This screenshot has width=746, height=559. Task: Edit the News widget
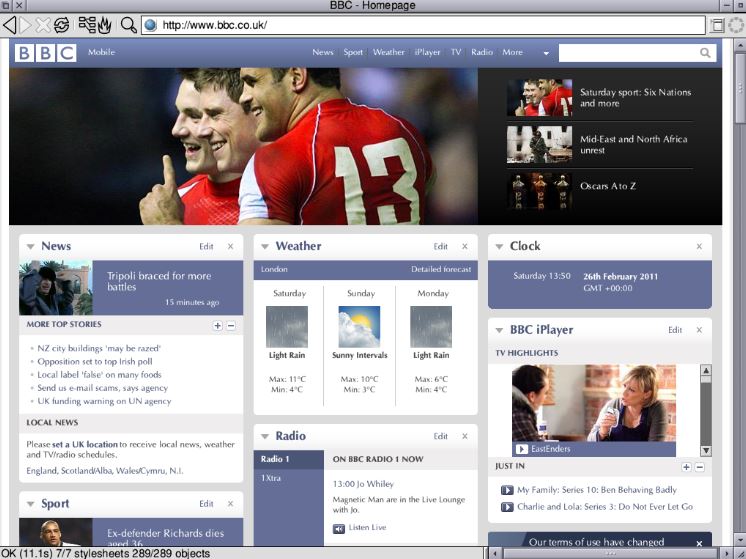[x=206, y=246]
